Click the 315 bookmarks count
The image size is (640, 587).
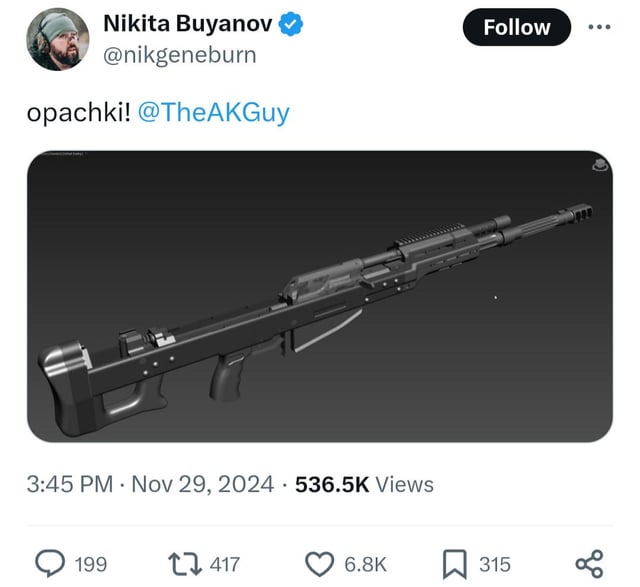[x=495, y=565]
